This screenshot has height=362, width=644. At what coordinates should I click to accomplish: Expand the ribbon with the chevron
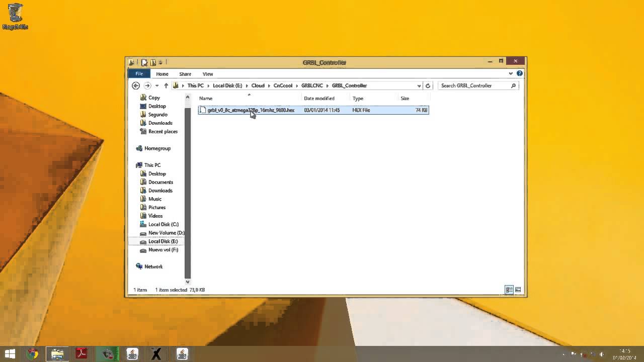511,73
